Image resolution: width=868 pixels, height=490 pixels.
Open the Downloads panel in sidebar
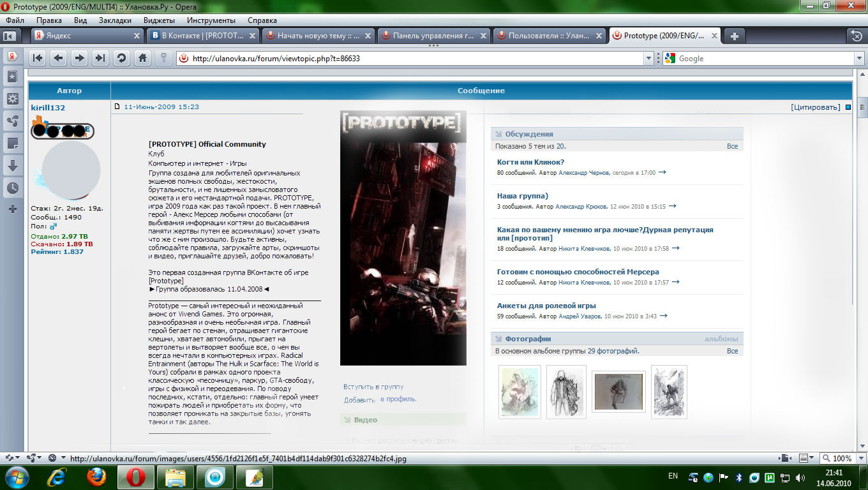click(x=12, y=166)
